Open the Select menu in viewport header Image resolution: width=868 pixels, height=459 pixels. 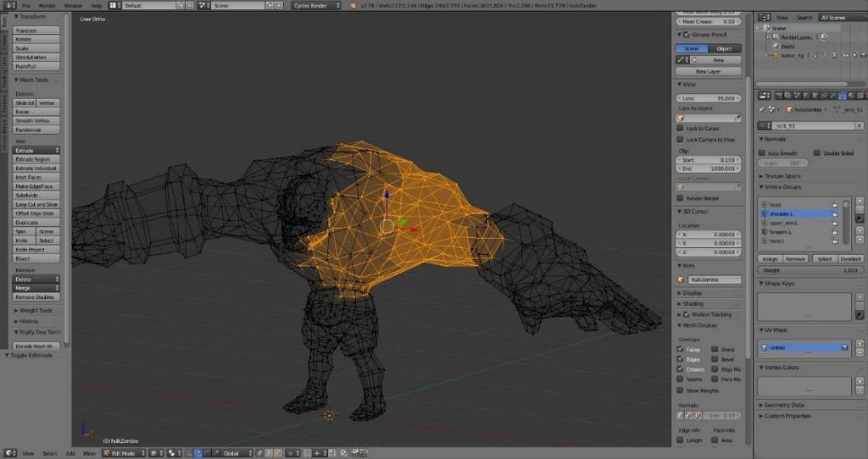tap(50, 453)
